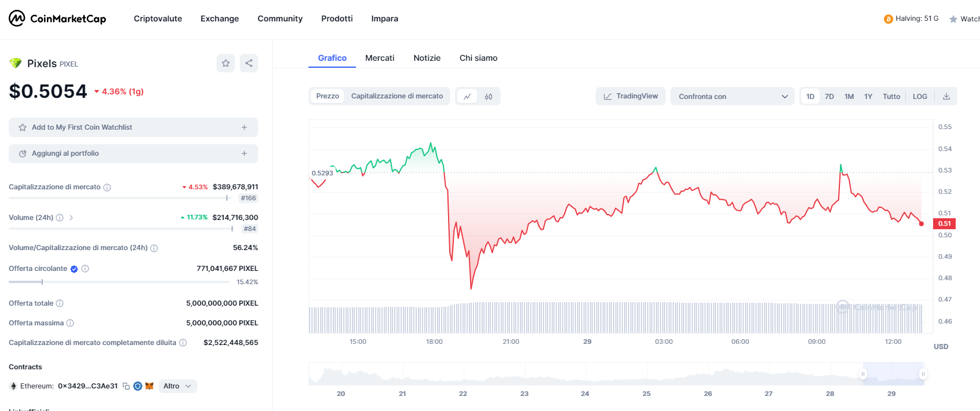Open the Criptovalute menu
Image resolution: width=980 pixels, height=411 pixels.
158,19
